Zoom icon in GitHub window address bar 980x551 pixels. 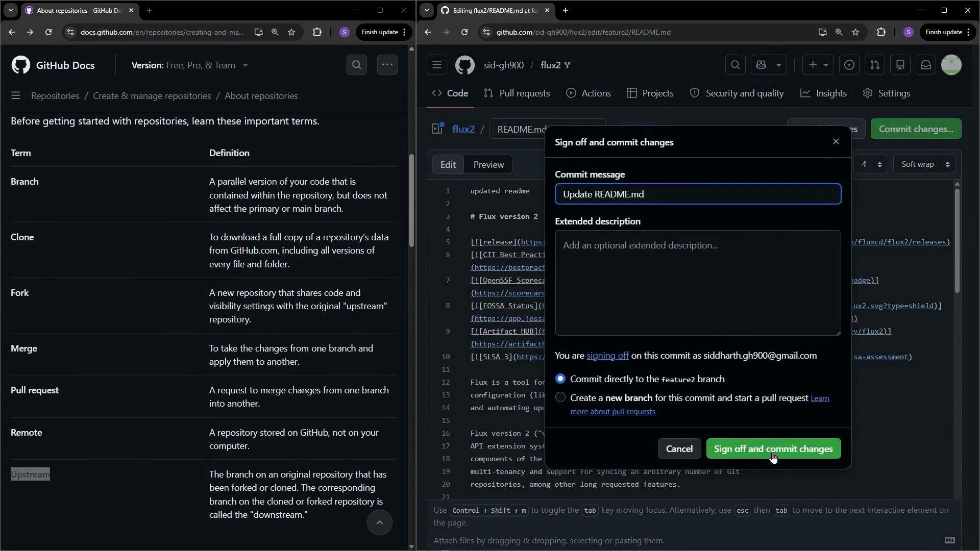[x=839, y=32]
